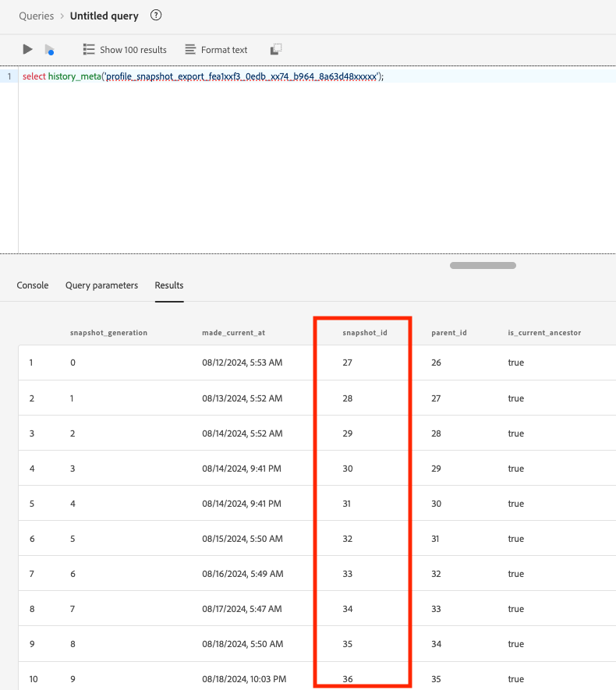Click the is_current_ancestor column header
The width and height of the screenshot is (616, 690).
544,333
